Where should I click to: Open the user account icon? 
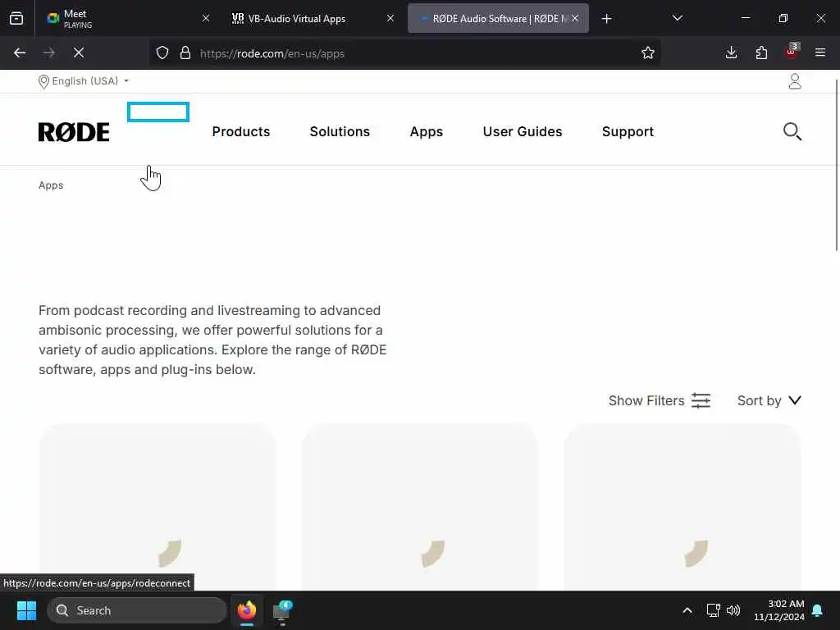pyautogui.click(x=795, y=81)
